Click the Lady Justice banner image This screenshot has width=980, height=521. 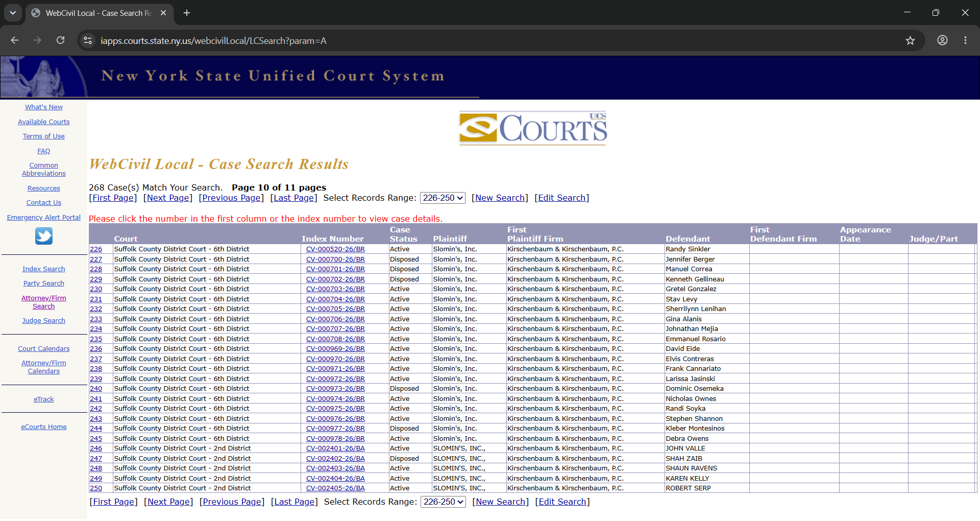click(x=44, y=77)
